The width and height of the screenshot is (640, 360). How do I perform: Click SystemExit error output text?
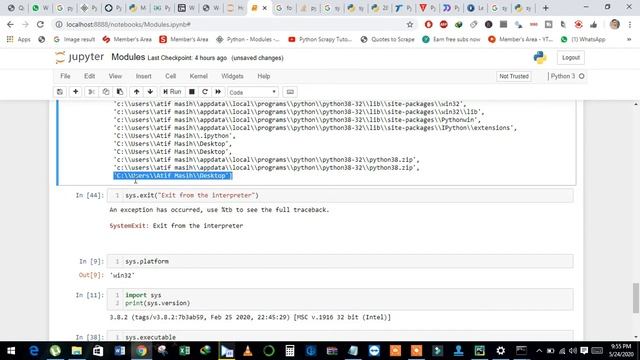click(x=176, y=226)
